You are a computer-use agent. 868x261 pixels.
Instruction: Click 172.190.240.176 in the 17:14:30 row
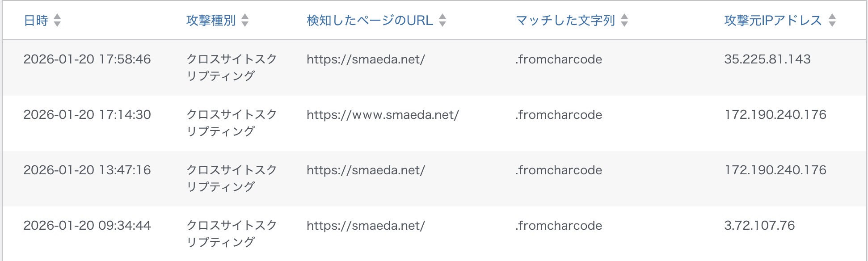pyautogui.click(x=775, y=115)
